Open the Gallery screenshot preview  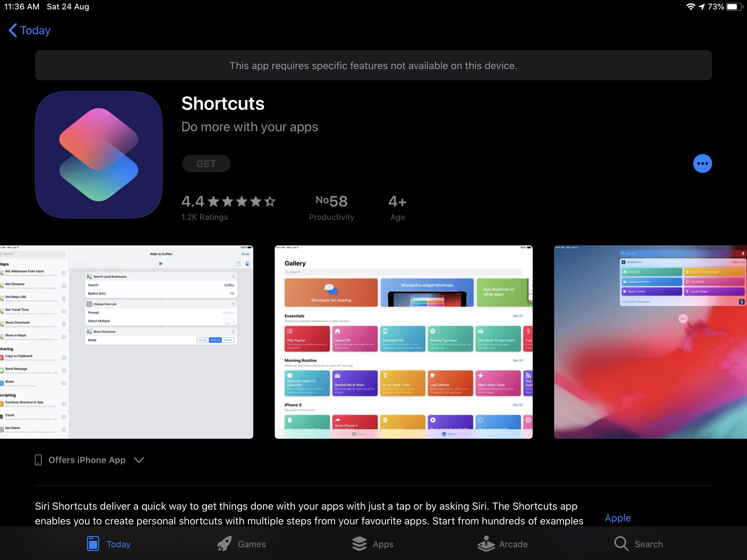(x=403, y=341)
